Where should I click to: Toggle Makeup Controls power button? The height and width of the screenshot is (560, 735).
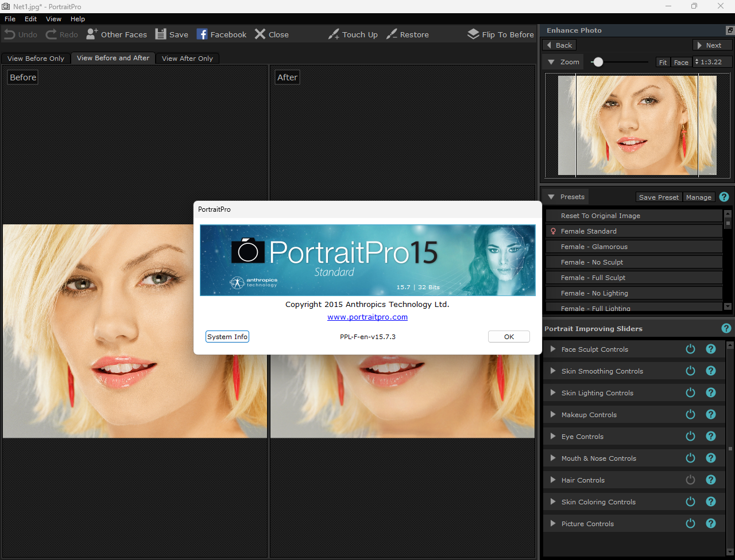coord(691,415)
